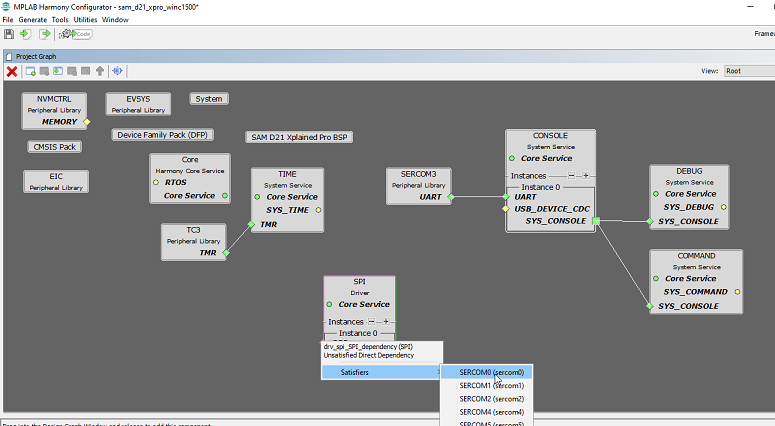This screenshot has height=426, width=775.
Task: Remove an SPI driver instance with the minus button
Action: pos(372,322)
